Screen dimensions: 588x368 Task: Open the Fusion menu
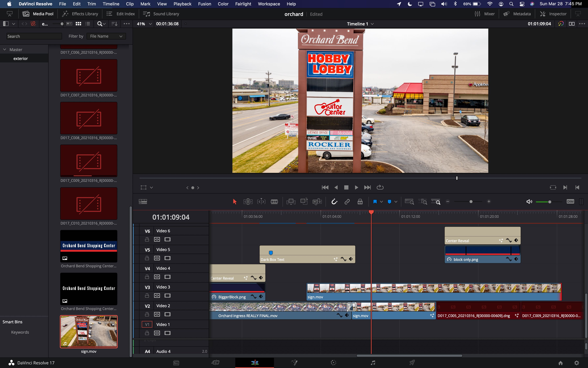(204, 4)
